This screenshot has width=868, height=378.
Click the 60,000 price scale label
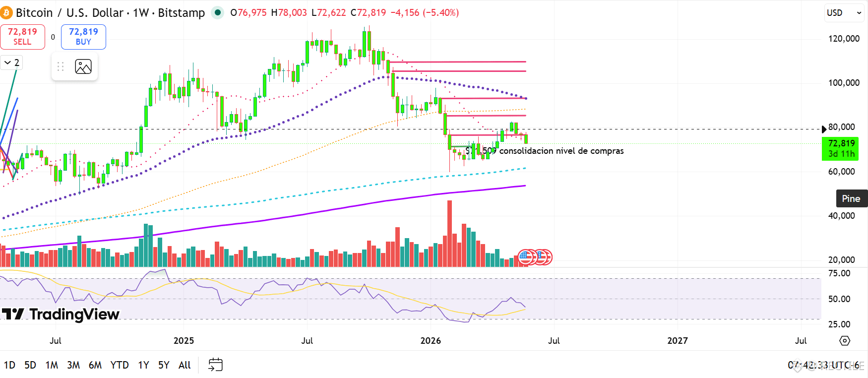click(842, 172)
